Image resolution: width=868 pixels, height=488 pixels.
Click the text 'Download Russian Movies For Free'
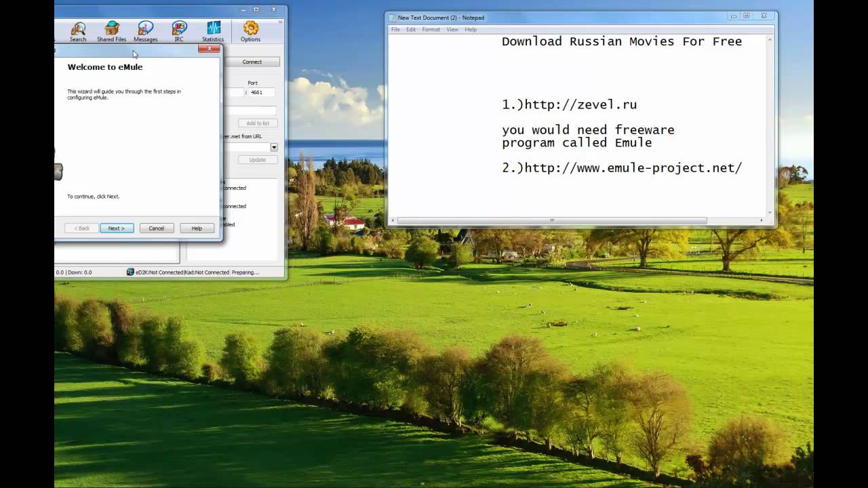(x=622, y=41)
